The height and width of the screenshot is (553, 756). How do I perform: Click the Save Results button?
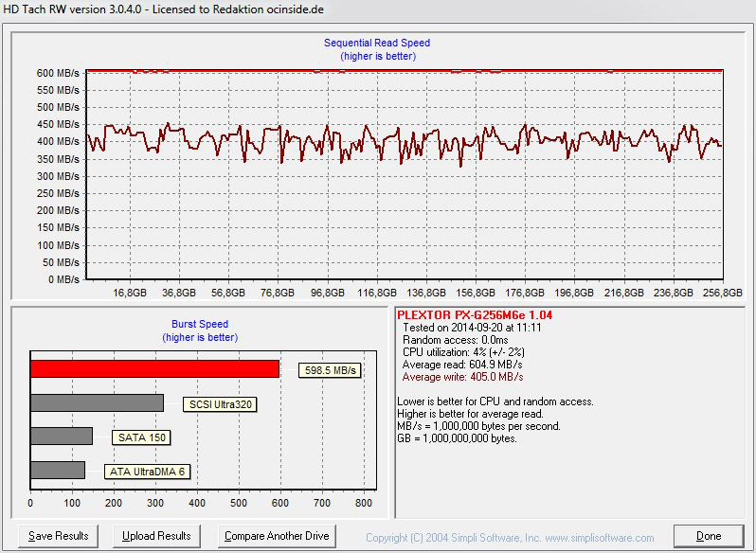point(58,536)
